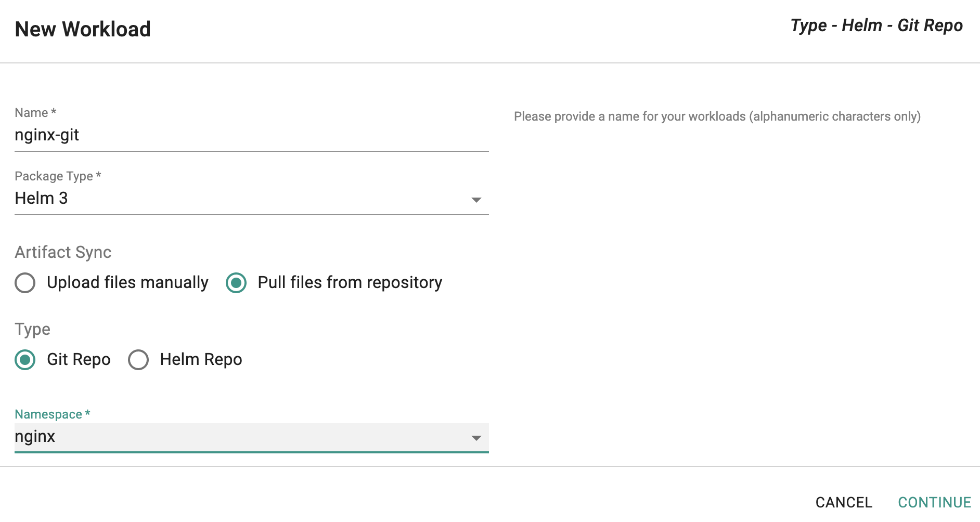Click the CONTINUE button
Image resolution: width=980 pixels, height=522 pixels.
(935, 502)
